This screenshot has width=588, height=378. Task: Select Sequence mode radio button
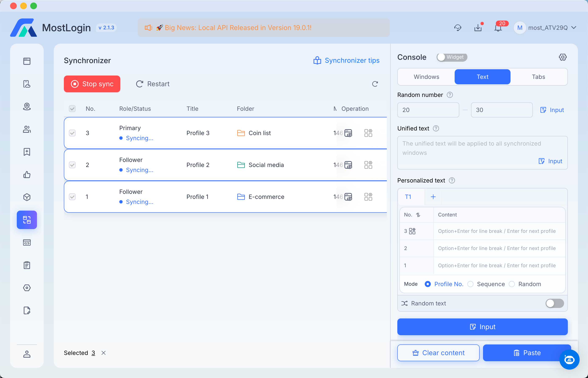pos(470,284)
